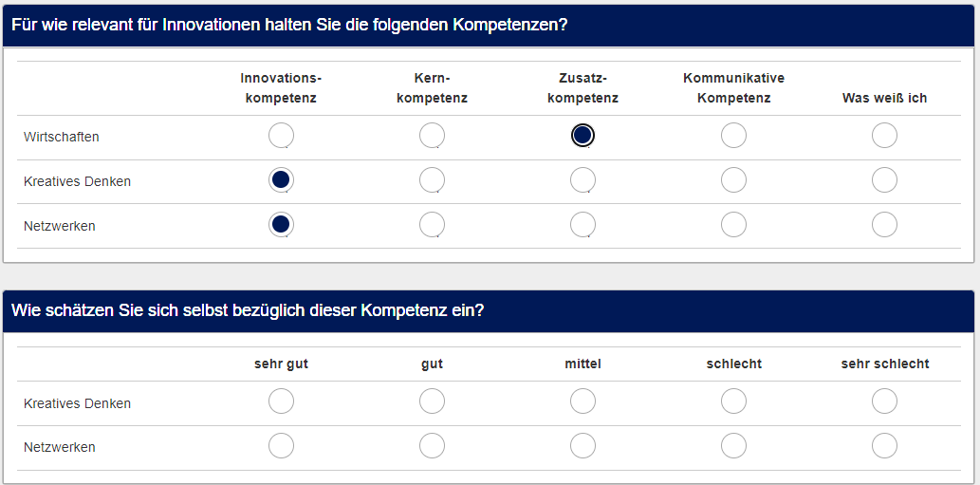The image size is (980, 485).
Task: Choose Kernkompetenz for Netzwerken relevance
Action: (x=432, y=224)
